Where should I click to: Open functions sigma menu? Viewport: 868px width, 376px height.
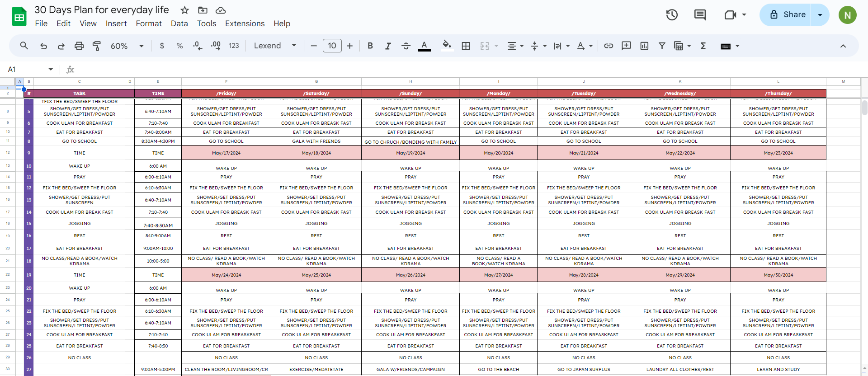[x=703, y=46]
